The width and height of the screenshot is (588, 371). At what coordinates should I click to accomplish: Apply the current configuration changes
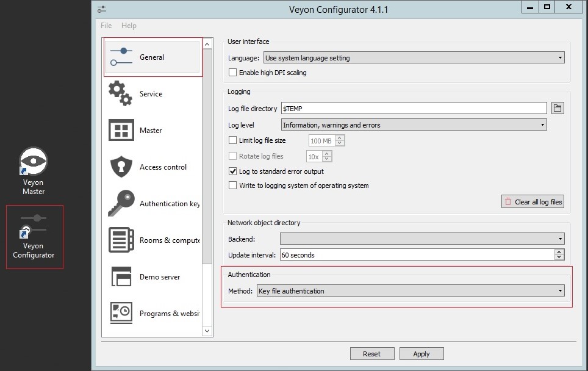421,353
